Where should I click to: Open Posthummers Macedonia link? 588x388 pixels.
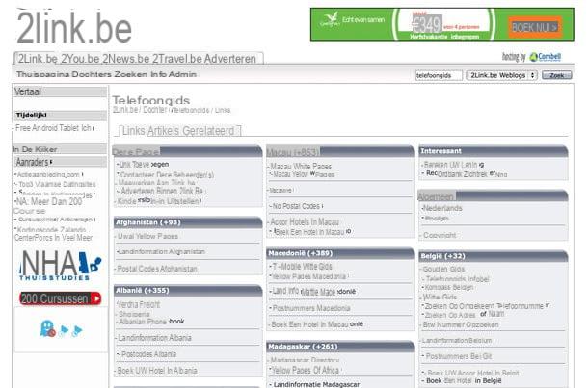(311, 308)
